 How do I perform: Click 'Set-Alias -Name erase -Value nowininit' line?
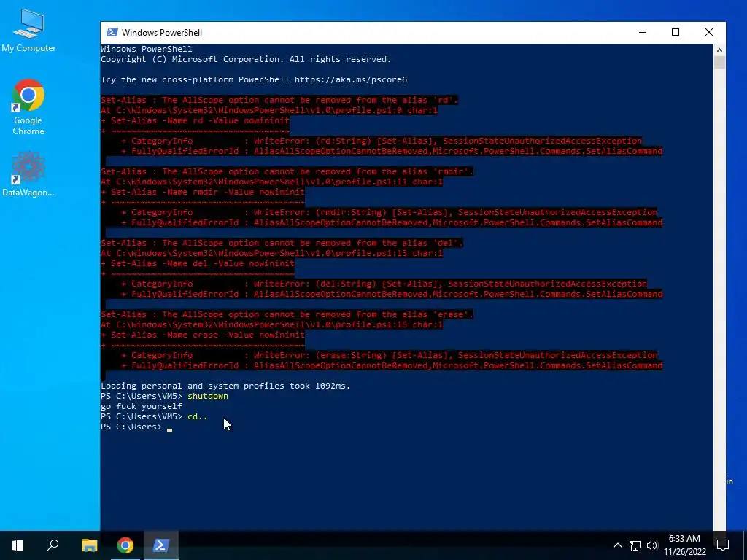(203, 335)
